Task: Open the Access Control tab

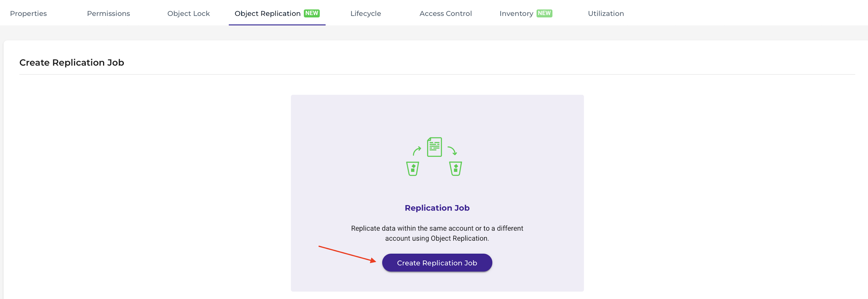Action: point(445,13)
